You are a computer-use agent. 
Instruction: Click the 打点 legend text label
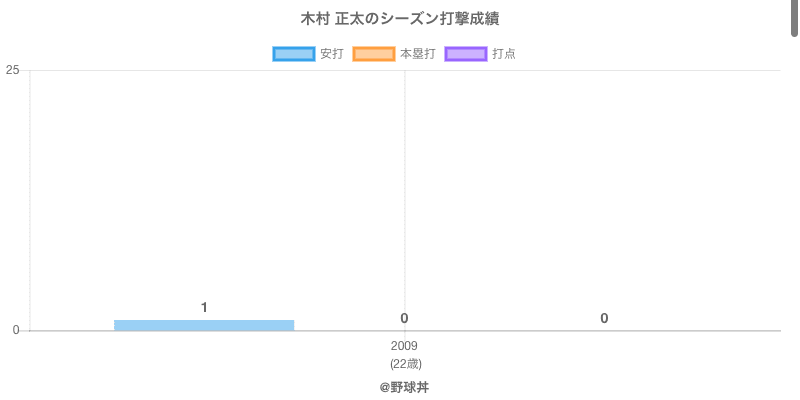504,54
